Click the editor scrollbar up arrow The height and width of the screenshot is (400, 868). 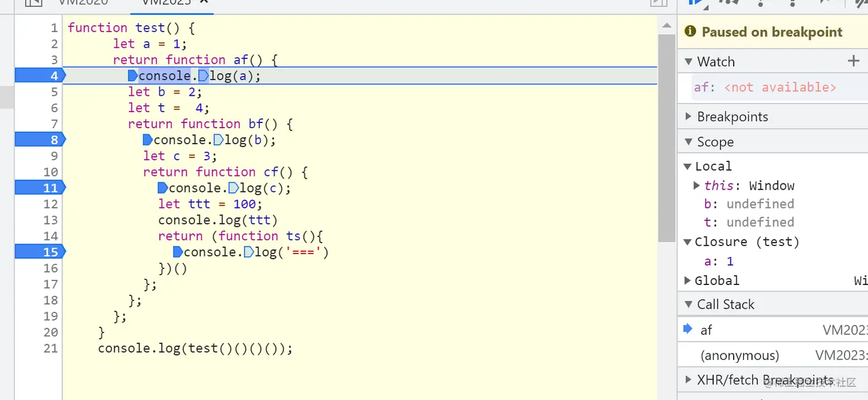(x=666, y=25)
